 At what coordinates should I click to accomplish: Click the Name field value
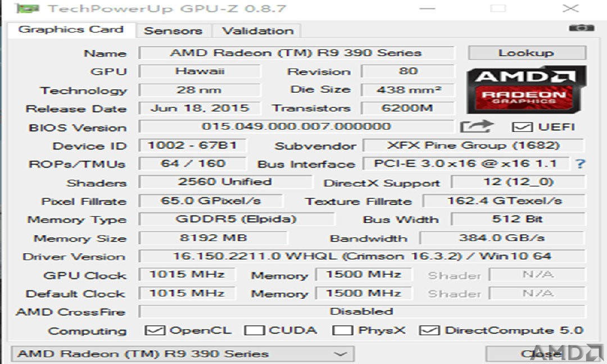click(x=296, y=53)
